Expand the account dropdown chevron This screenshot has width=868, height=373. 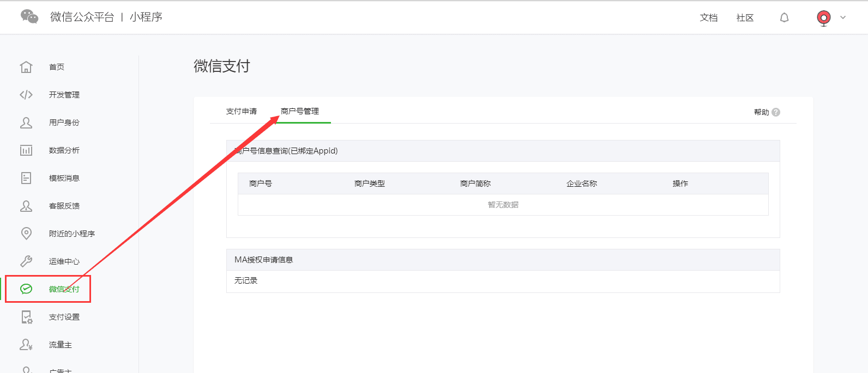pyautogui.click(x=843, y=17)
